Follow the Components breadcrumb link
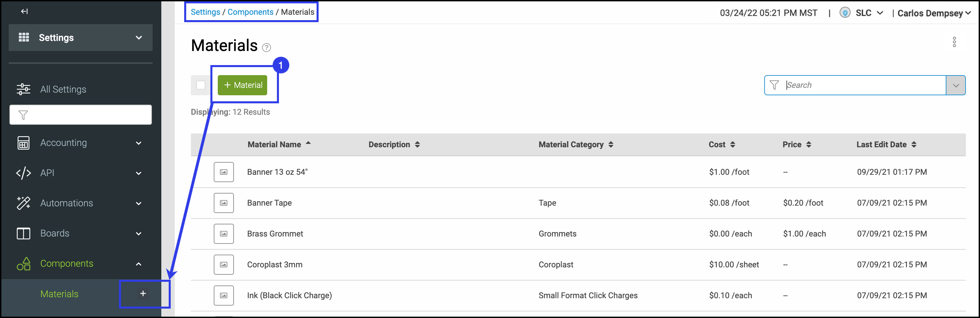The height and width of the screenshot is (318, 980). pos(250,12)
